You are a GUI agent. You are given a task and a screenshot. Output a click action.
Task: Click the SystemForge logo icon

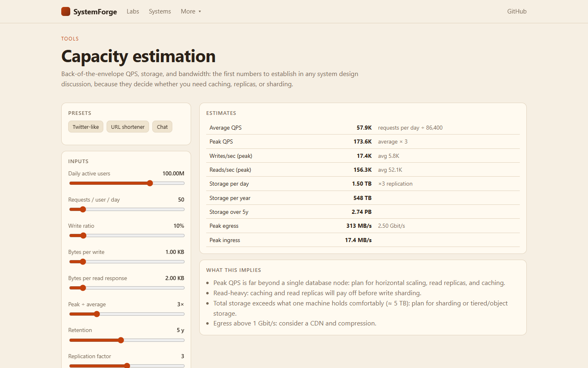tap(66, 11)
